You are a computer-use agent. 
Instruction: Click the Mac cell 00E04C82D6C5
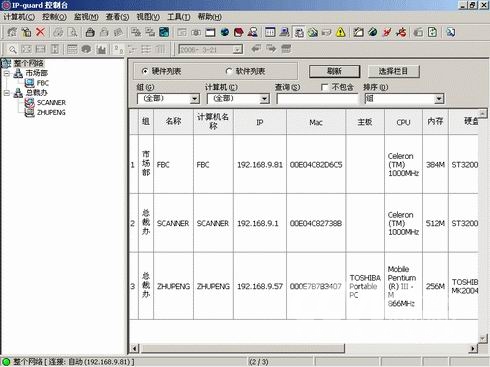316,165
